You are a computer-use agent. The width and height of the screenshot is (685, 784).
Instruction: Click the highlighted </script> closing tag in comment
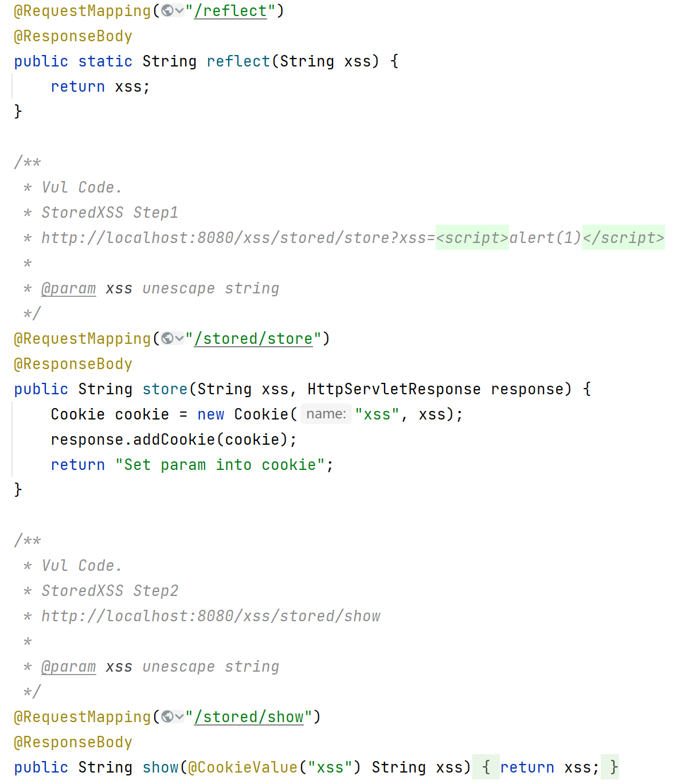[x=624, y=237]
